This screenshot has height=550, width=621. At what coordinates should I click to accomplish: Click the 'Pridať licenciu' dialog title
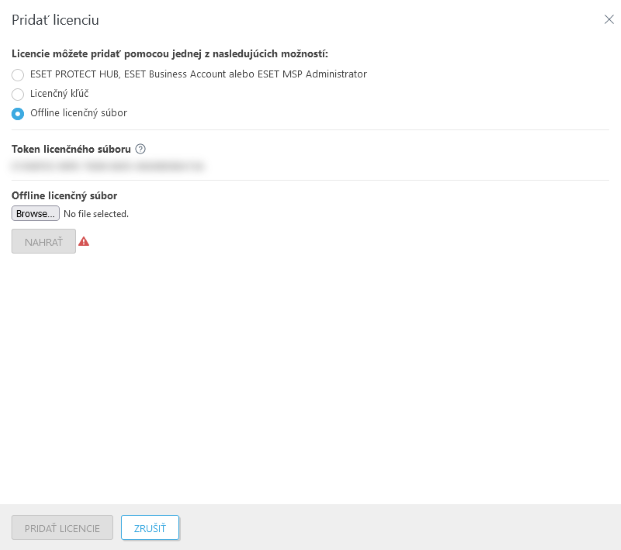(x=55, y=20)
